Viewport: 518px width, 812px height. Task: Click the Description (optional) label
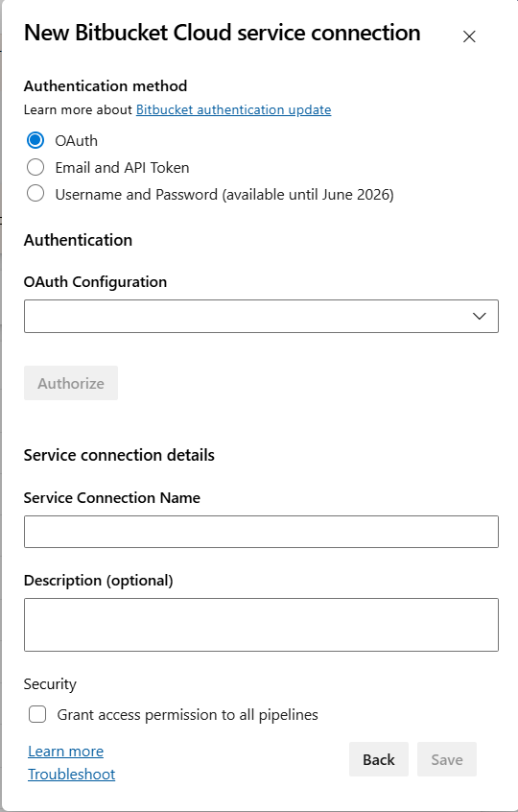pyautogui.click(x=98, y=581)
